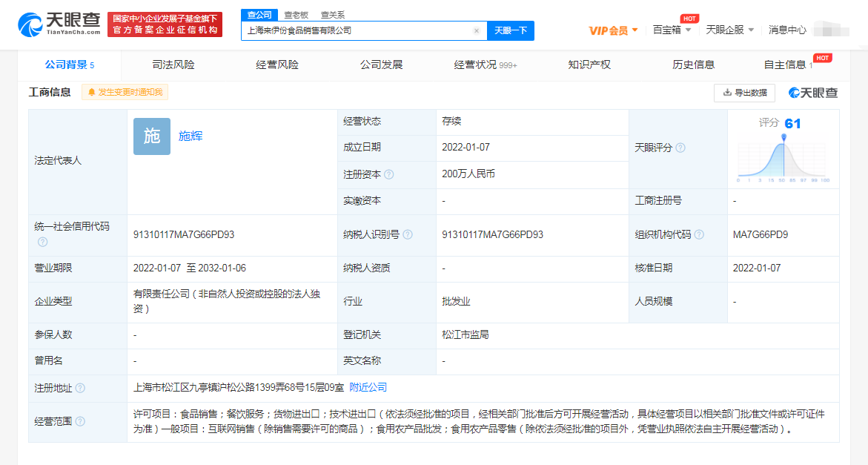This screenshot has width=868, height=465.
Task: Select the 查关系 search tab
Action: tap(333, 15)
